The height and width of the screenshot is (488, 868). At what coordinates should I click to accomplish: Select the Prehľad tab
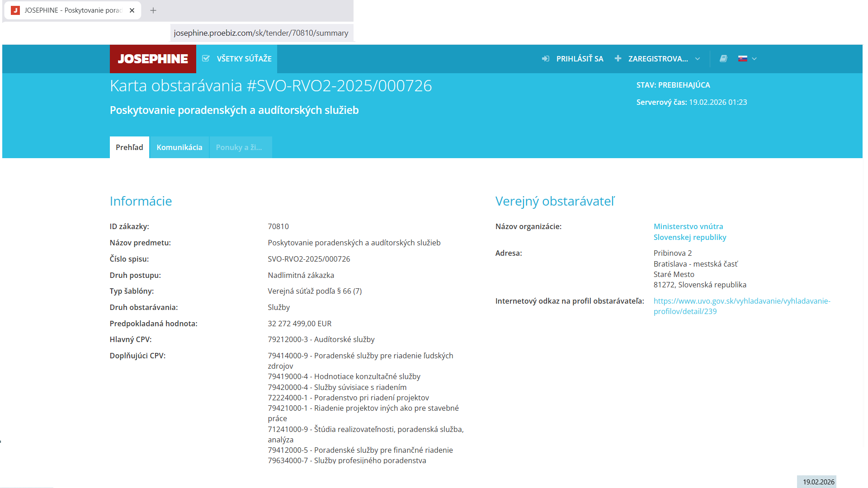[x=129, y=147]
